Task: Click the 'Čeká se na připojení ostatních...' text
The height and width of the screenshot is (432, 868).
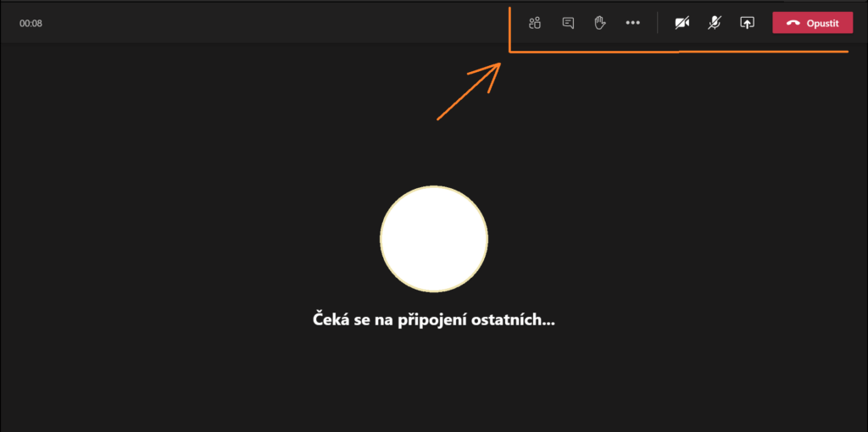Action: (433, 321)
